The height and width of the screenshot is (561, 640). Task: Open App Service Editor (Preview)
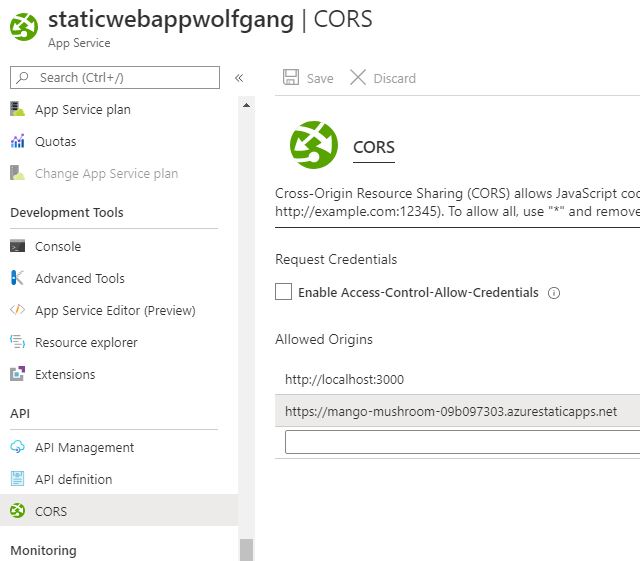point(115,310)
